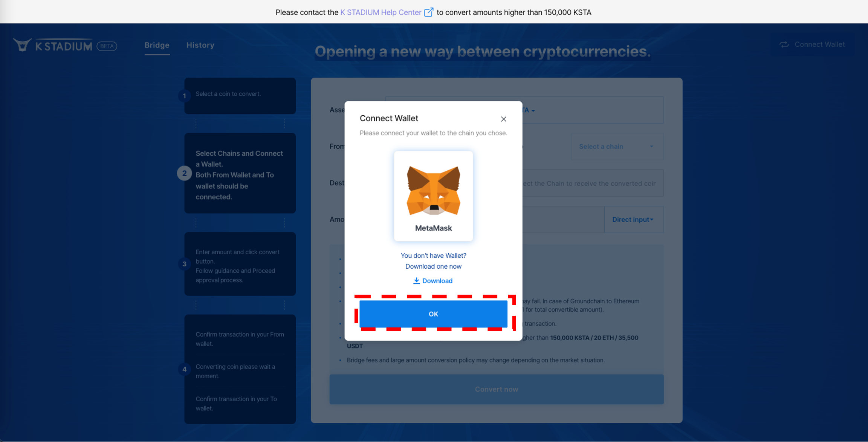Expand the Direct input dropdown
The height and width of the screenshot is (442, 868).
tap(633, 220)
